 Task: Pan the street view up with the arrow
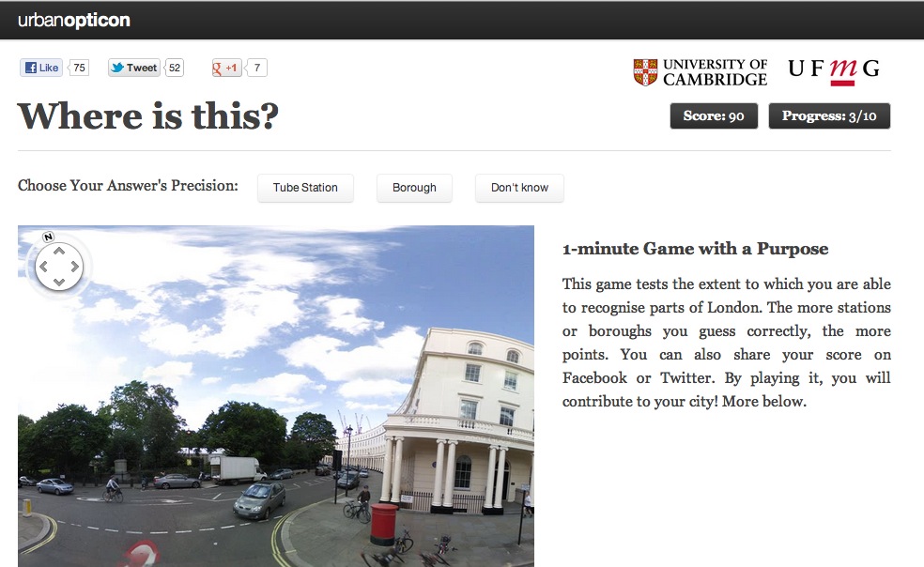[59, 251]
